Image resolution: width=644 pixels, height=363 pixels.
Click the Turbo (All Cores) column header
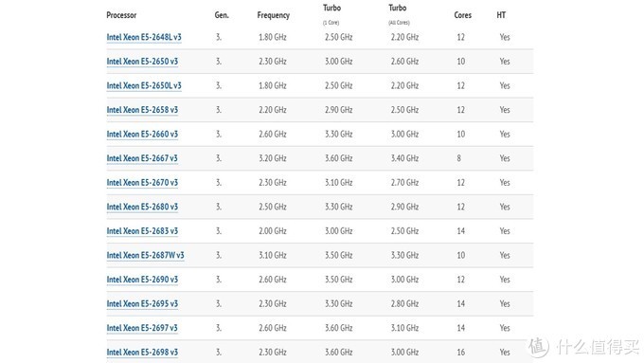click(399, 14)
